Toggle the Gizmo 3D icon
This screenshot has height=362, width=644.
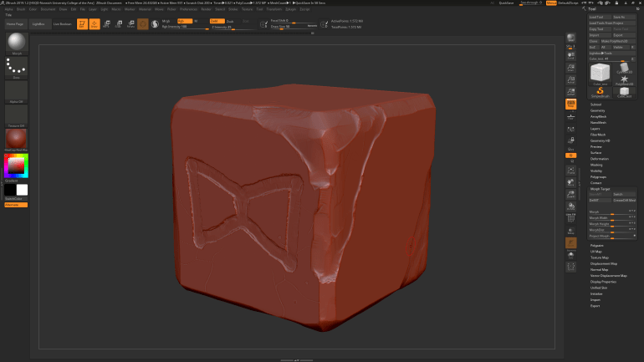point(143,24)
